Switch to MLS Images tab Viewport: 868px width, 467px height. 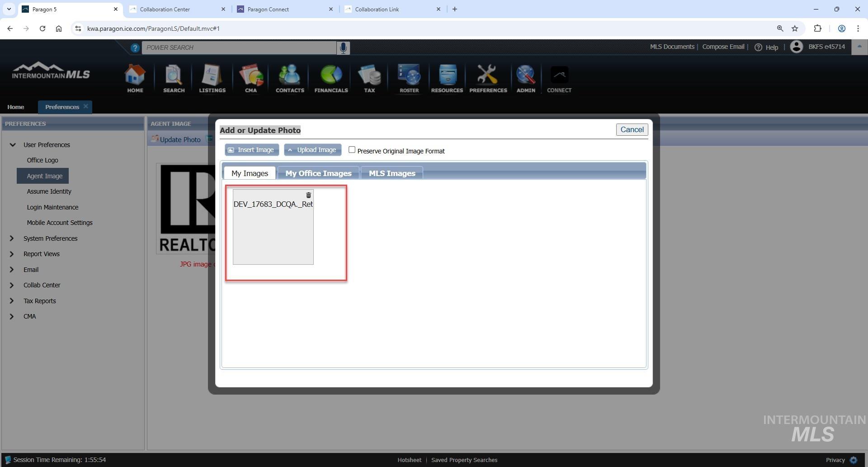click(x=392, y=173)
